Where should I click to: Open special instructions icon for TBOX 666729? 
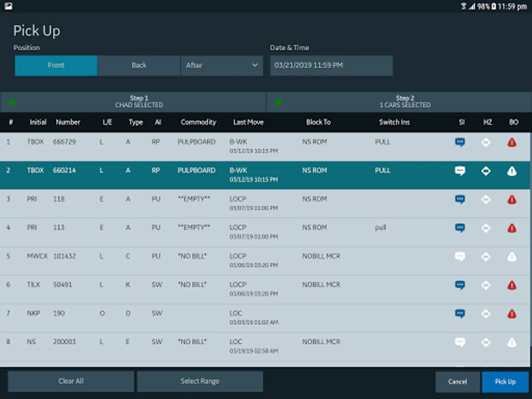pos(460,142)
